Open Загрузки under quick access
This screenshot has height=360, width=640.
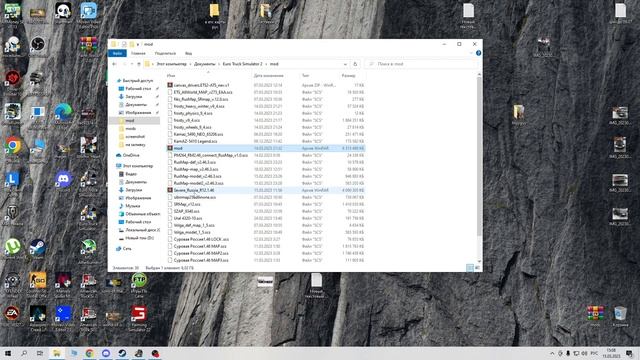click(133, 97)
